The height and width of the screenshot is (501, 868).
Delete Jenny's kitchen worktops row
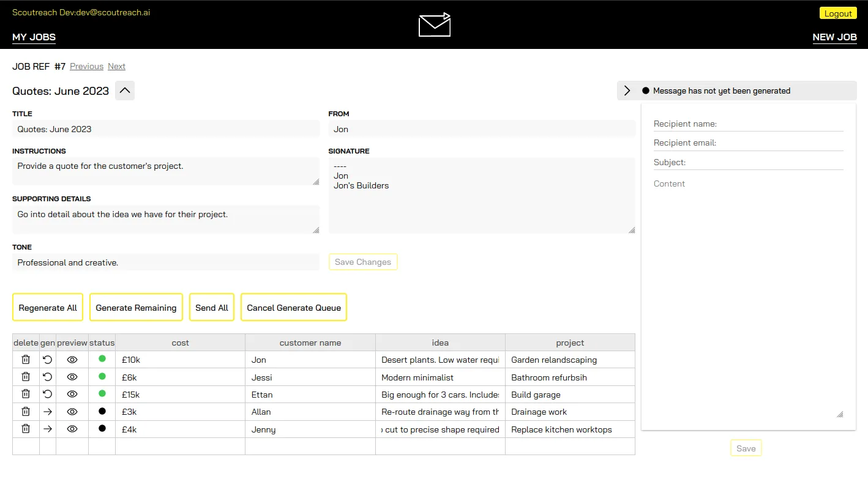click(x=25, y=429)
